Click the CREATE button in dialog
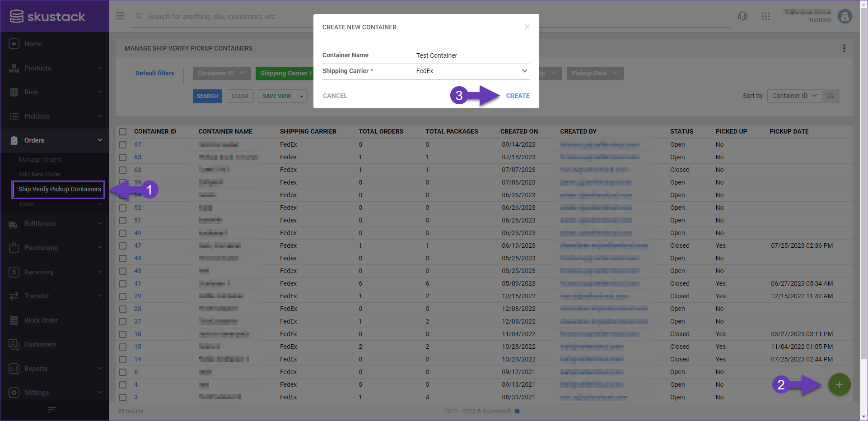The width and height of the screenshot is (868, 421). 518,96
